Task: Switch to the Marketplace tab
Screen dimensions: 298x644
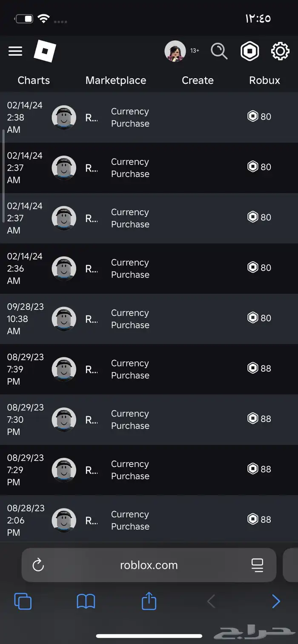Action: (116, 80)
